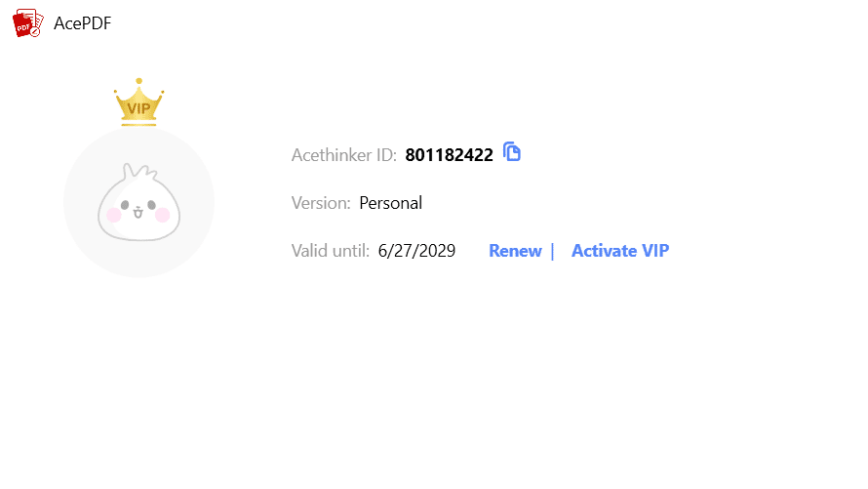Click the bun avatar's right pink cheek
The image size is (868, 489).
click(x=163, y=215)
